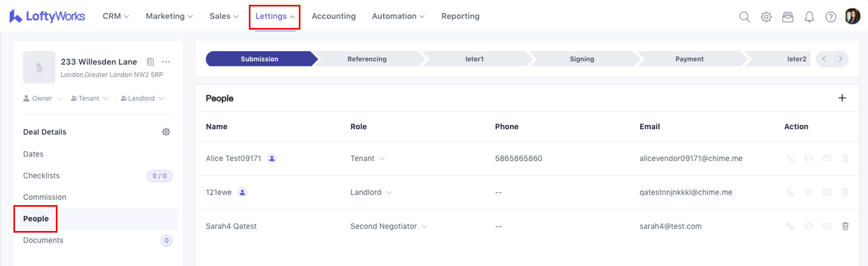Open more options for 233 Willesden Lane
The height and width of the screenshot is (266, 868).
[166, 61]
